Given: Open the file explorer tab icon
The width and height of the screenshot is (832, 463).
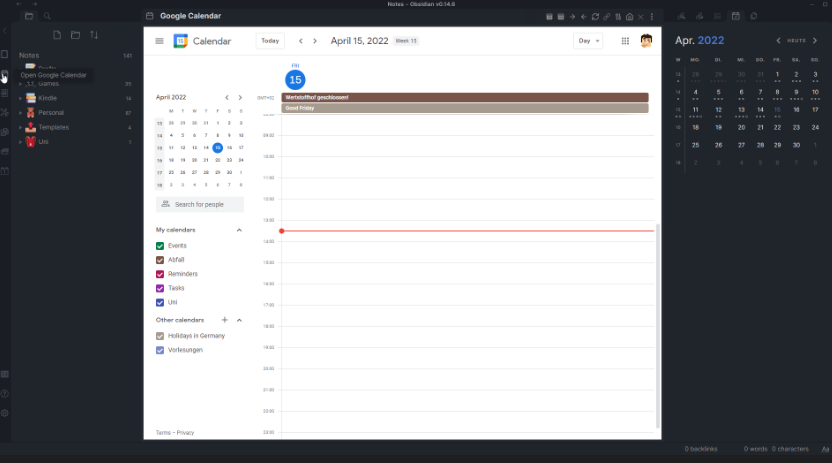Looking at the screenshot, I should pos(29,16).
